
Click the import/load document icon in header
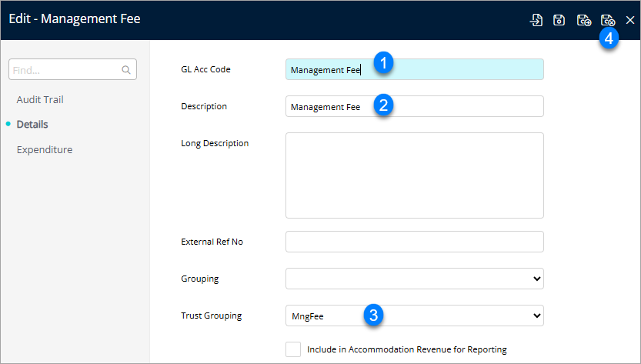pyautogui.click(x=536, y=21)
